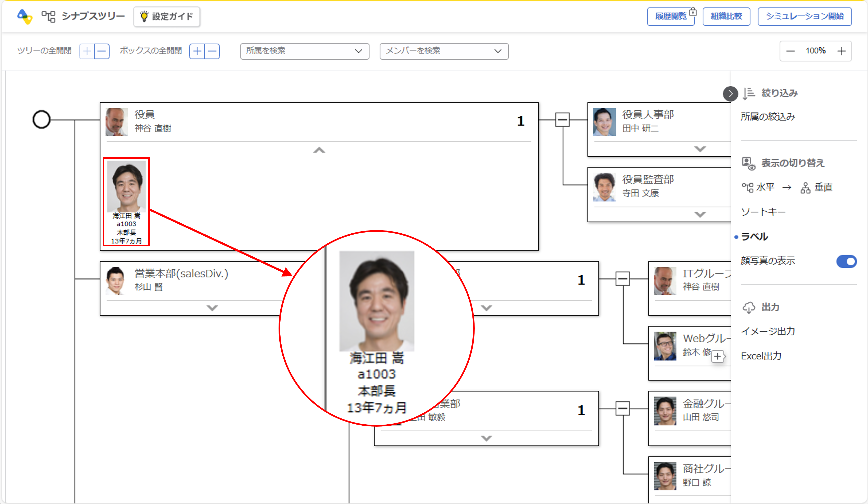
Task: Click the tree expand-all plus icon
Action: (x=87, y=51)
